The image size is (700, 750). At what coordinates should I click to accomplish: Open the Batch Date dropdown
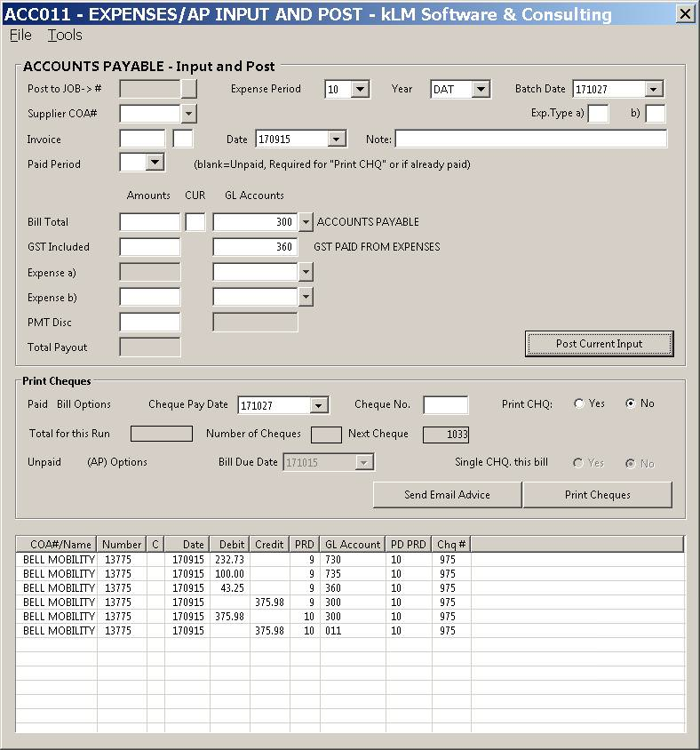point(654,89)
